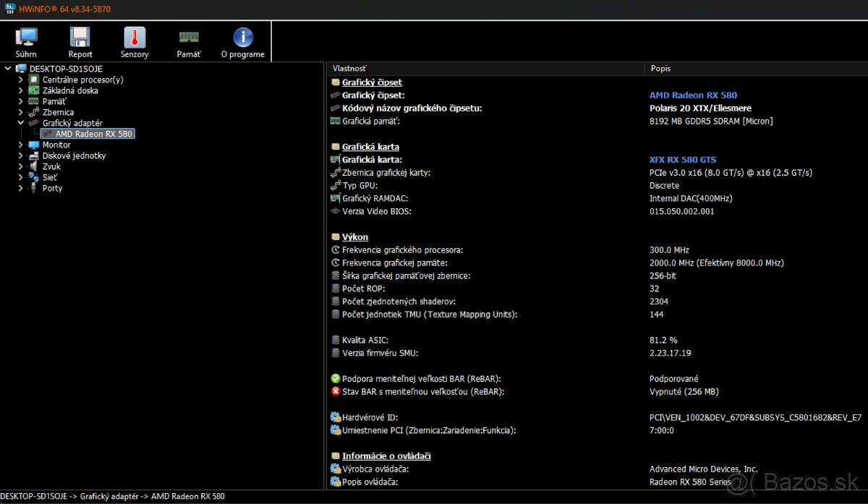This screenshot has height=504, width=868.
Task: Select the Zbernica tree item
Action: click(58, 112)
